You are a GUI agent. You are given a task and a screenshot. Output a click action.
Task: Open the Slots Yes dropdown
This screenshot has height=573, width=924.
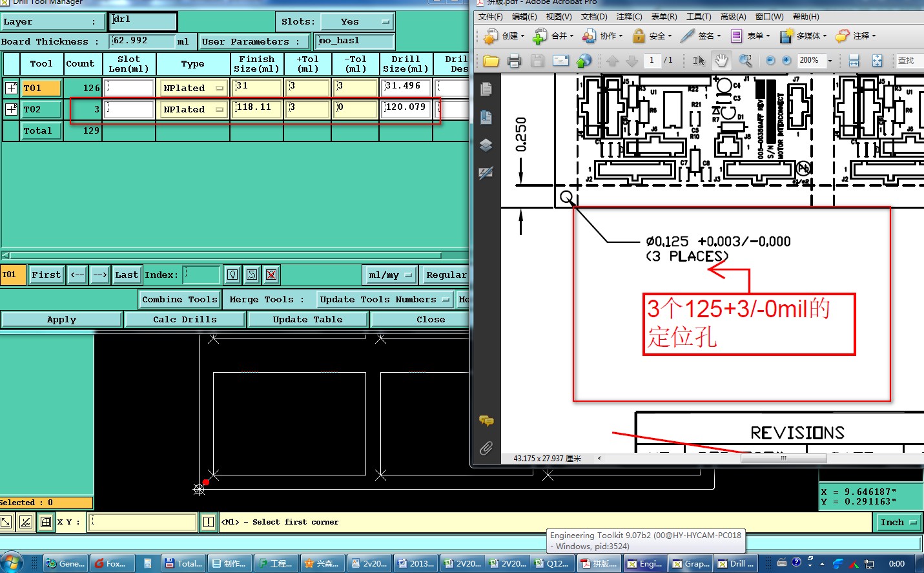pyautogui.click(x=357, y=21)
